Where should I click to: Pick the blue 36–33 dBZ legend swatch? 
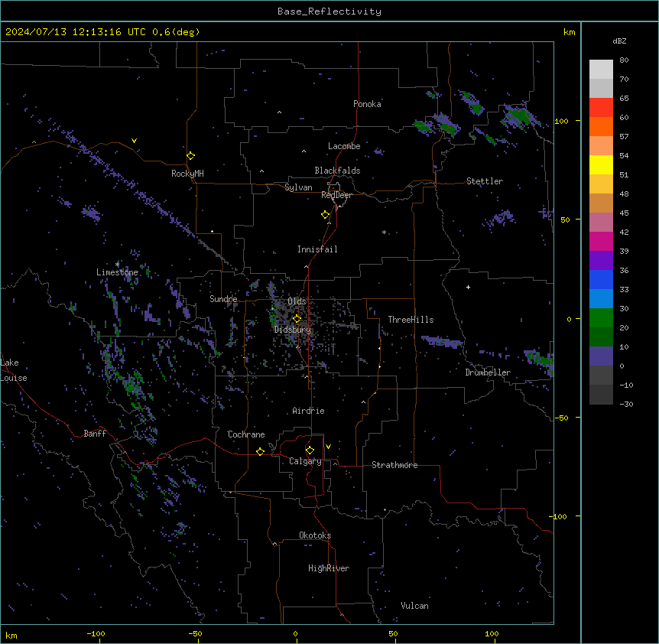601,279
